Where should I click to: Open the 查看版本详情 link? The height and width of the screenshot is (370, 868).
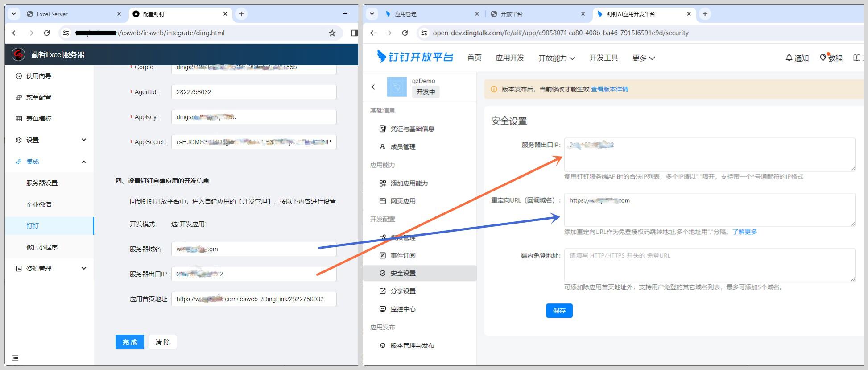tap(610, 89)
